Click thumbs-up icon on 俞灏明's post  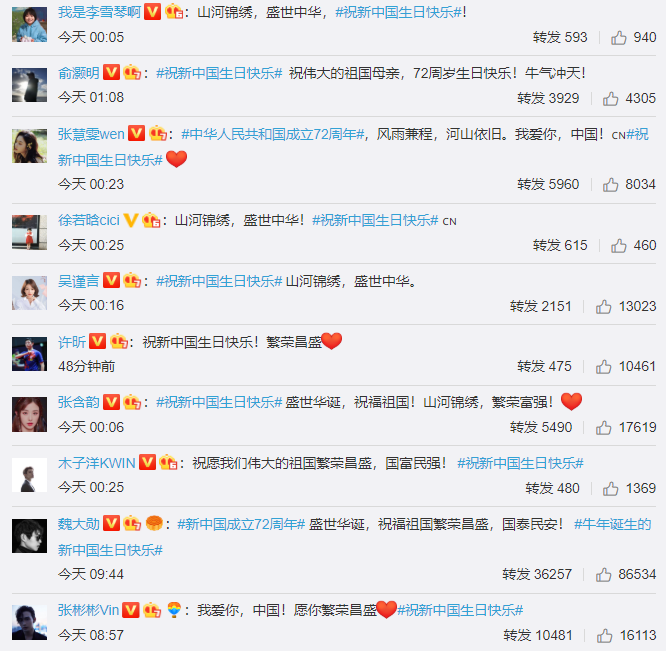610,99
